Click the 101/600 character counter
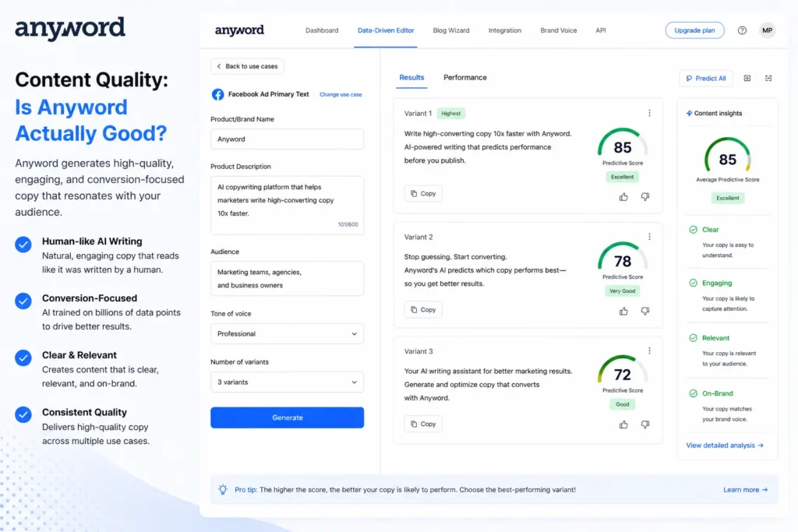 (348, 224)
